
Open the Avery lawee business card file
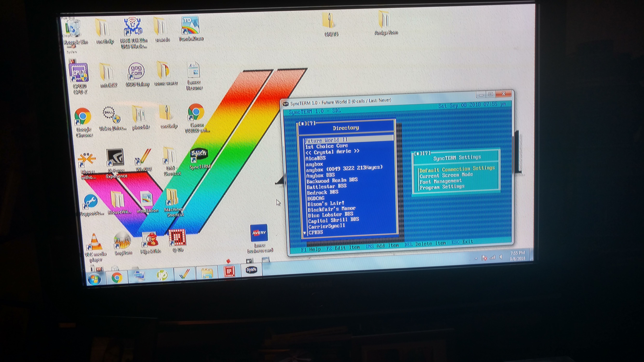click(259, 238)
